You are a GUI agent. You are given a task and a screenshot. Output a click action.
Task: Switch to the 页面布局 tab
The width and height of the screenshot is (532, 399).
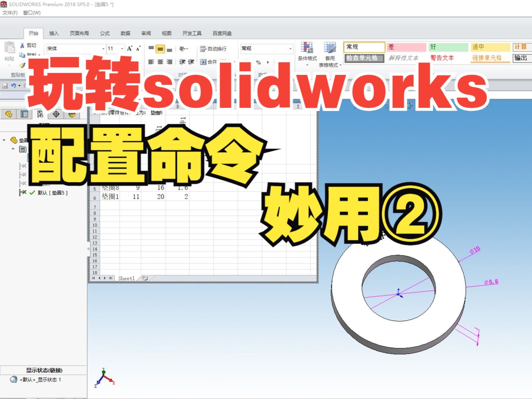click(x=79, y=33)
